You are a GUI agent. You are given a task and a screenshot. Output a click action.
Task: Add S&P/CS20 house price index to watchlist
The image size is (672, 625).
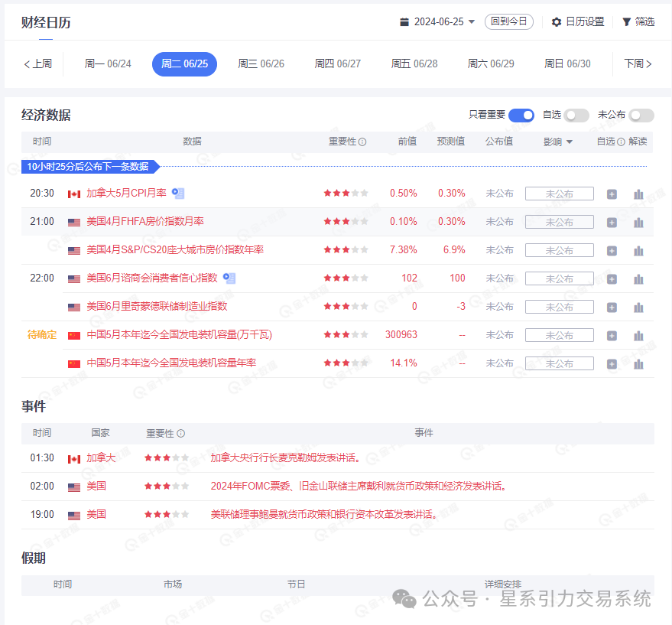[x=612, y=250]
